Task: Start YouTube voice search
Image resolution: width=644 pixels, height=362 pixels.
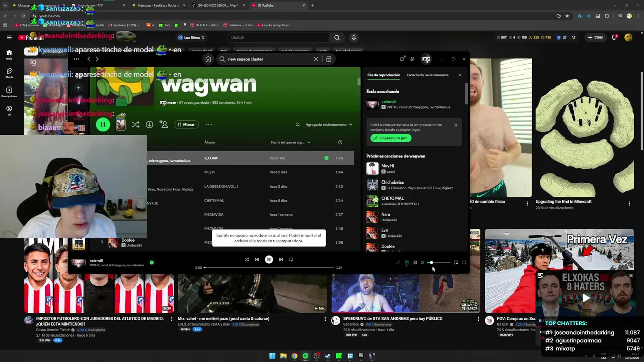Action: [354, 37]
